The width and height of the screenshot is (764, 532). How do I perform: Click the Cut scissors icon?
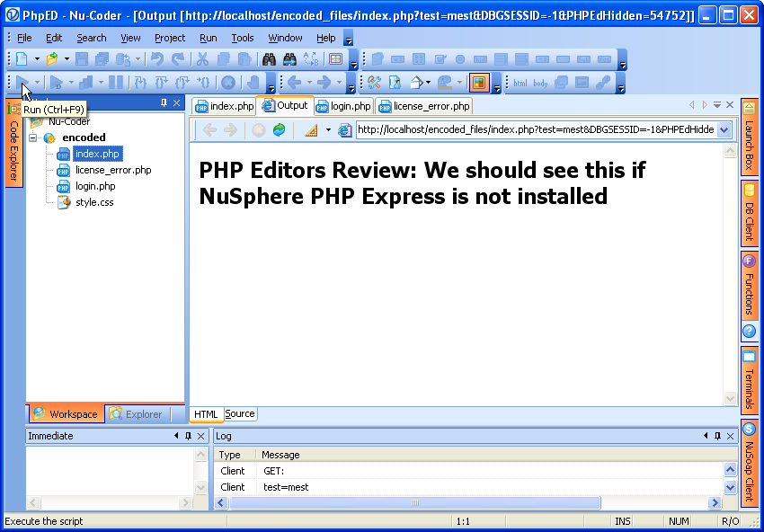[x=202, y=59]
